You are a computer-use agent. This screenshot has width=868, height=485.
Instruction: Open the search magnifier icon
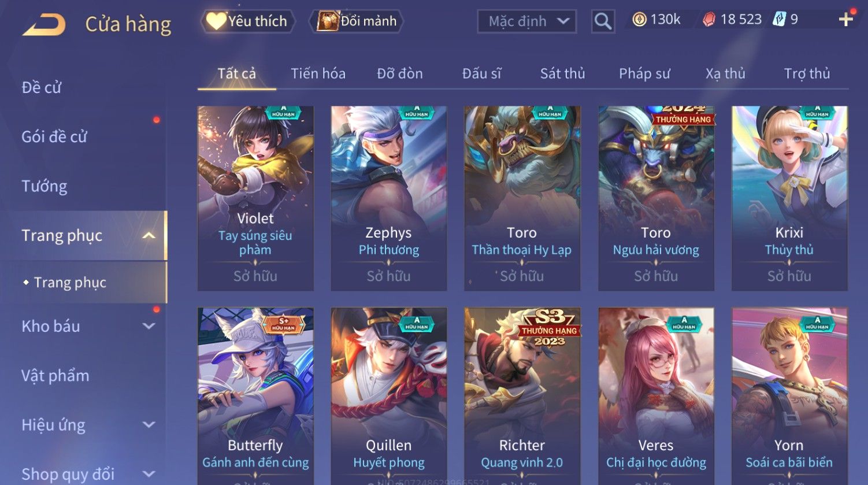click(603, 21)
